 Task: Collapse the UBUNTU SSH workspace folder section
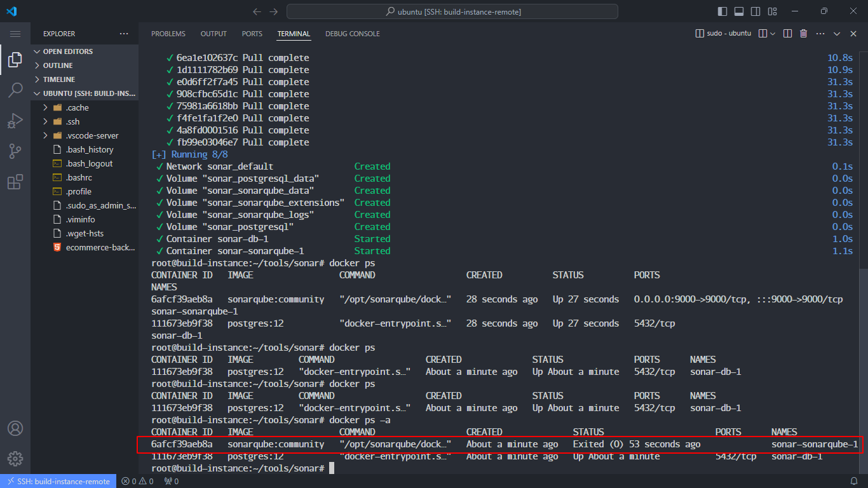pos(85,93)
